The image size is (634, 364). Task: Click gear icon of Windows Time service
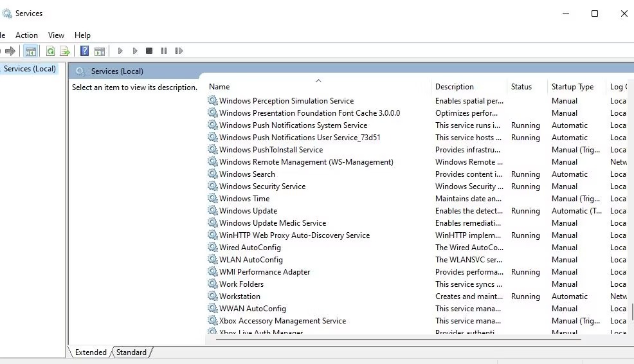pos(213,199)
